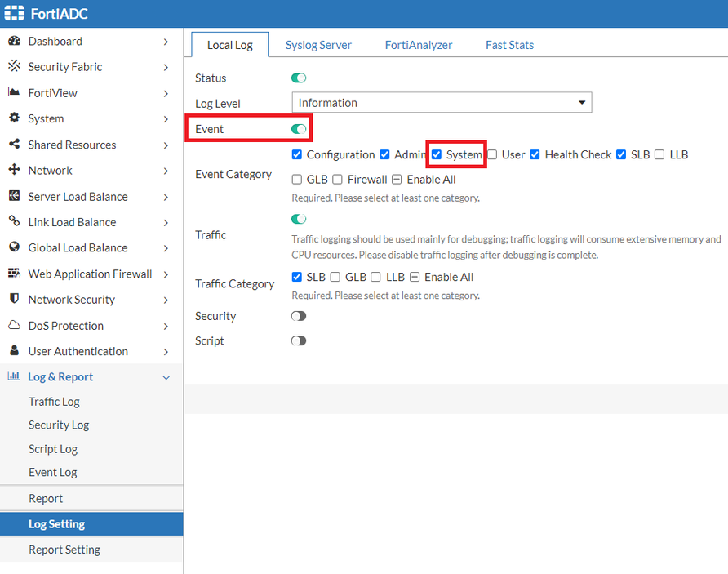Disable the Event logging switch
Image resolution: width=728 pixels, height=574 pixels.
coord(299,129)
